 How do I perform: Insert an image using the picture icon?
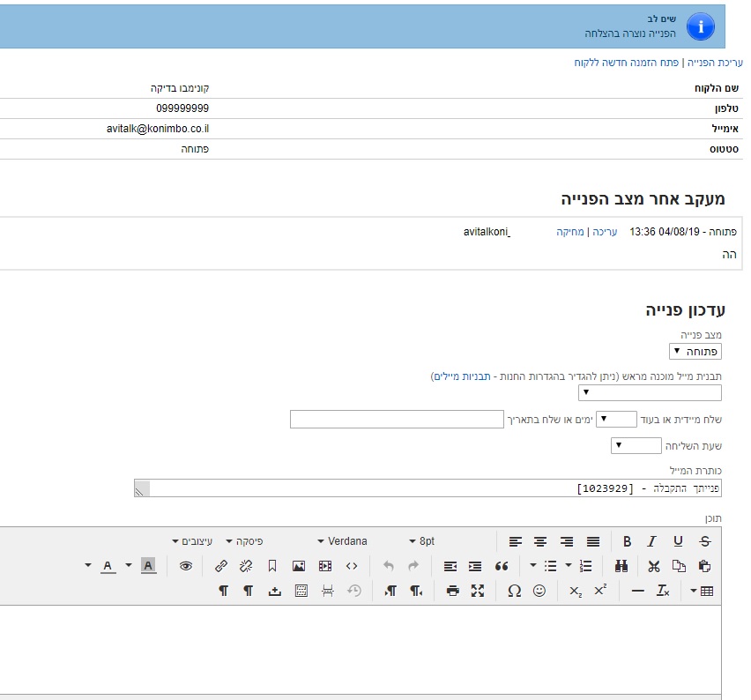[299, 566]
